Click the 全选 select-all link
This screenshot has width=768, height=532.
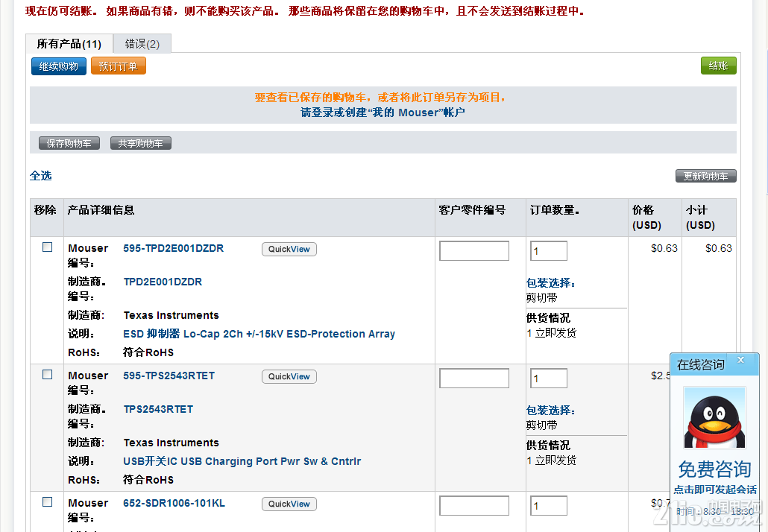tap(41, 176)
